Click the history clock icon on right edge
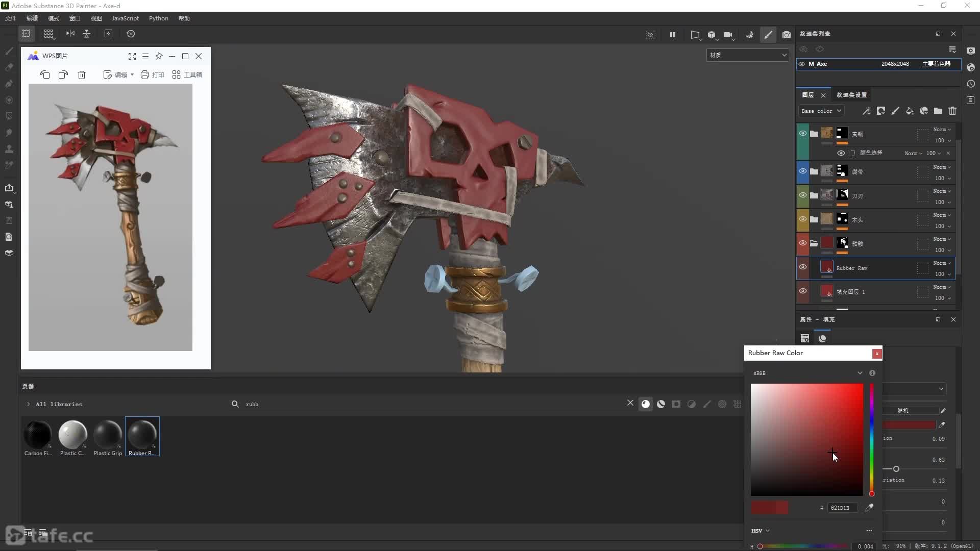This screenshot has height=551, width=980. click(x=971, y=84)
